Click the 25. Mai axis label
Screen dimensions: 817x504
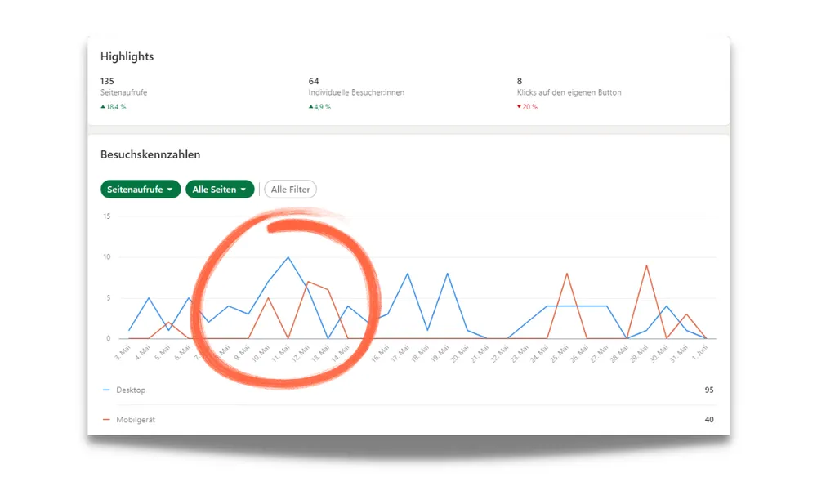coord(560,353)
